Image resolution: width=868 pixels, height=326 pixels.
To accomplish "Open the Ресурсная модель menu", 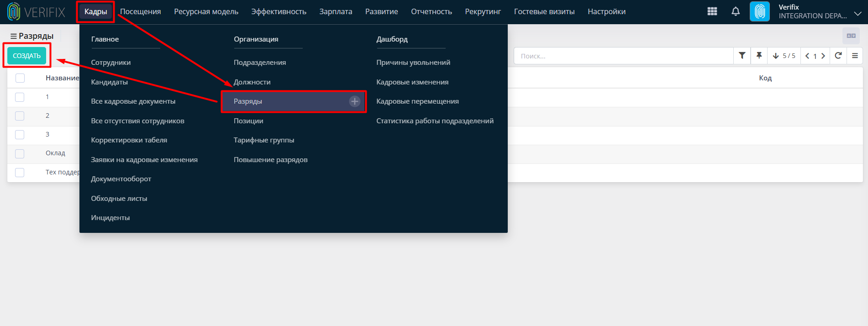I will click(206, 12).
